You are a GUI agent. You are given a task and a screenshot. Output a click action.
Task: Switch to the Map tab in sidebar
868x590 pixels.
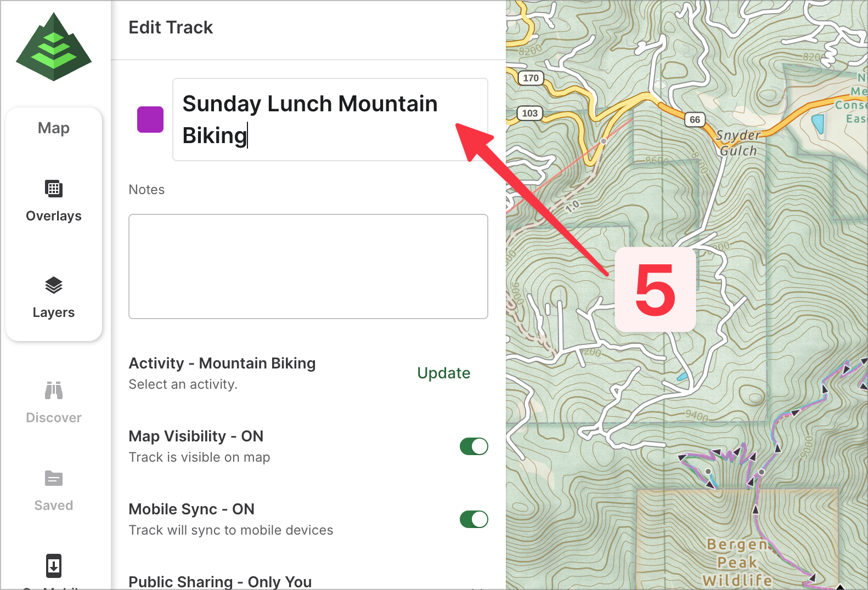(53, 128)
